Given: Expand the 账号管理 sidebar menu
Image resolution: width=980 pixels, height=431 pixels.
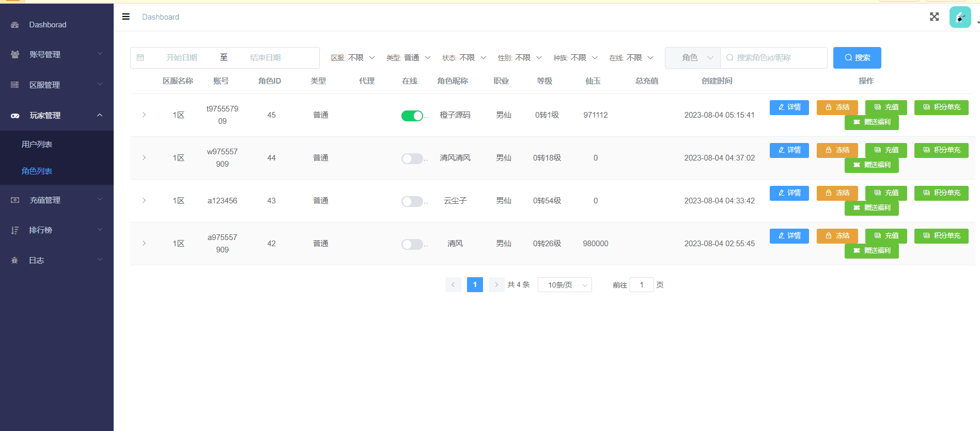Looking at the screenshot, I should pos(56,54).
